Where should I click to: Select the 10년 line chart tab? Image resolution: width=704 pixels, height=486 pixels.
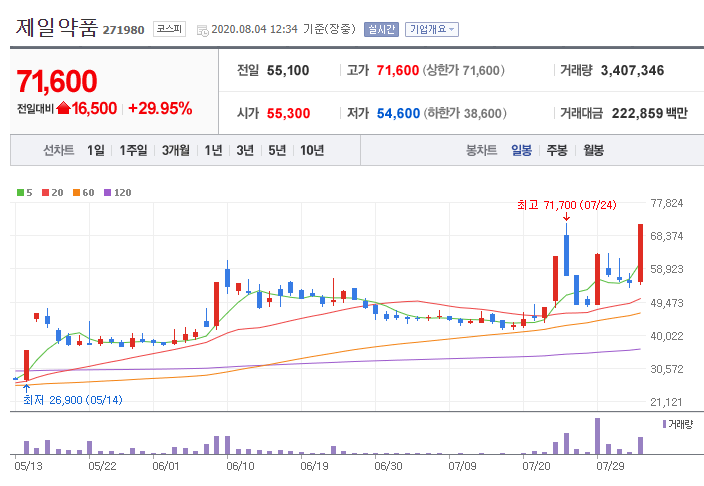[312, 150]
